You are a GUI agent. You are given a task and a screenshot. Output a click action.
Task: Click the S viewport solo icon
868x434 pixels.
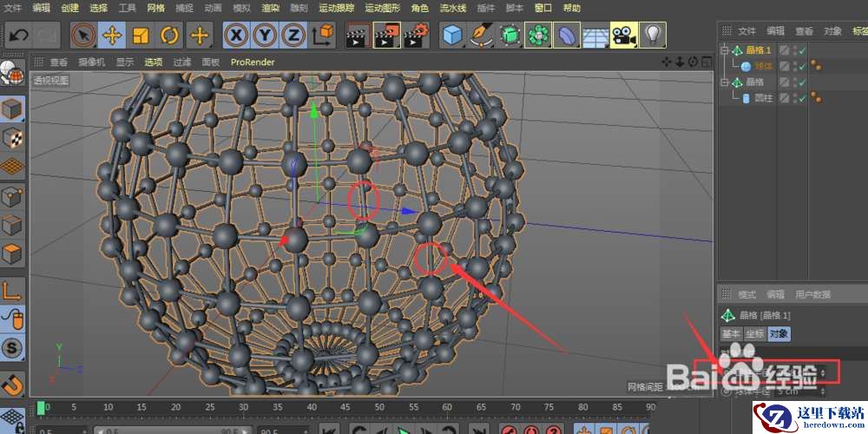[x=12, y=348]
